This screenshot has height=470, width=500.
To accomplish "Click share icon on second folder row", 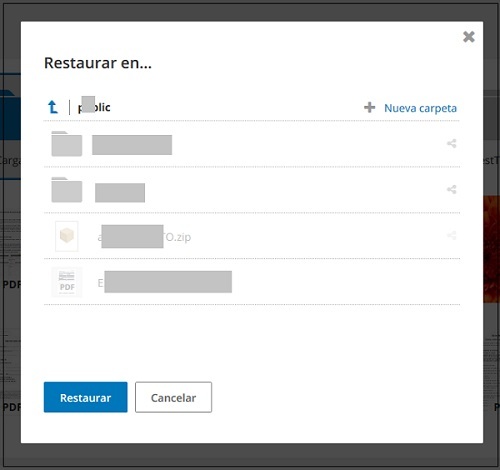I will [452, 190].
